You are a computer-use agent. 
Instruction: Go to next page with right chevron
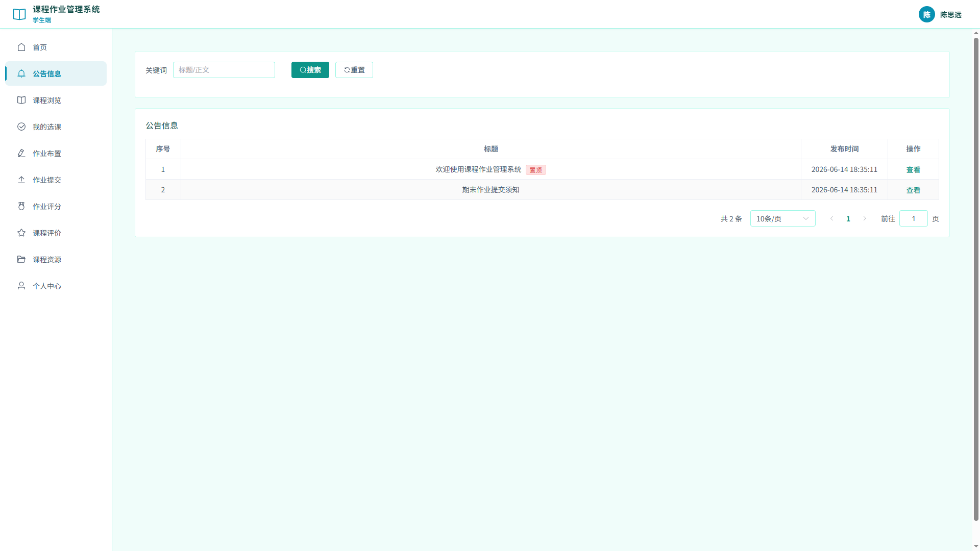[x=865, y=218]
